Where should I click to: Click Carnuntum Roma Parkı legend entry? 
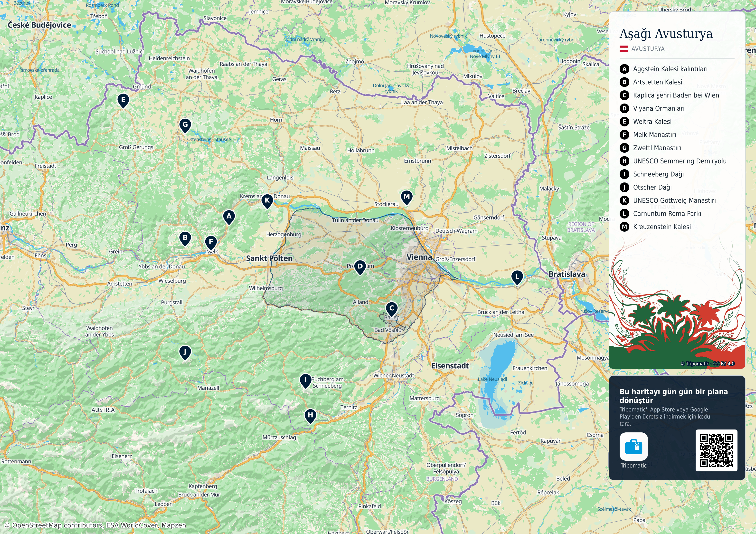coord(667,214)
